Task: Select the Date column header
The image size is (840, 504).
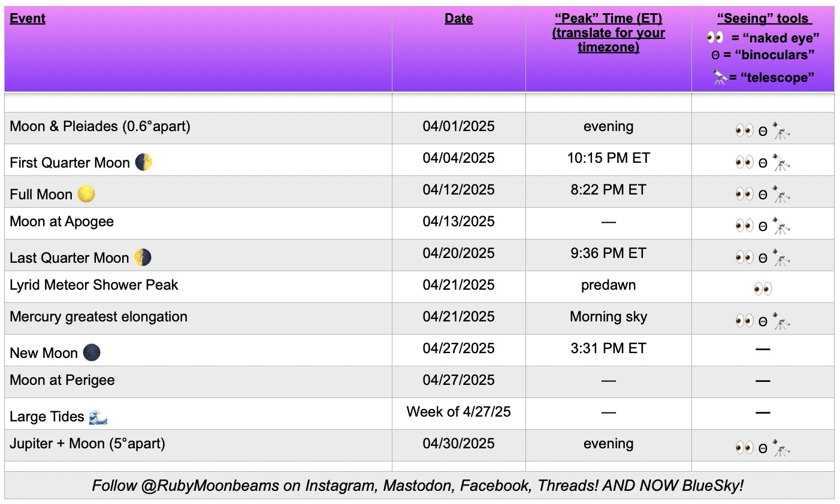Action: click(x=459, y=19)
